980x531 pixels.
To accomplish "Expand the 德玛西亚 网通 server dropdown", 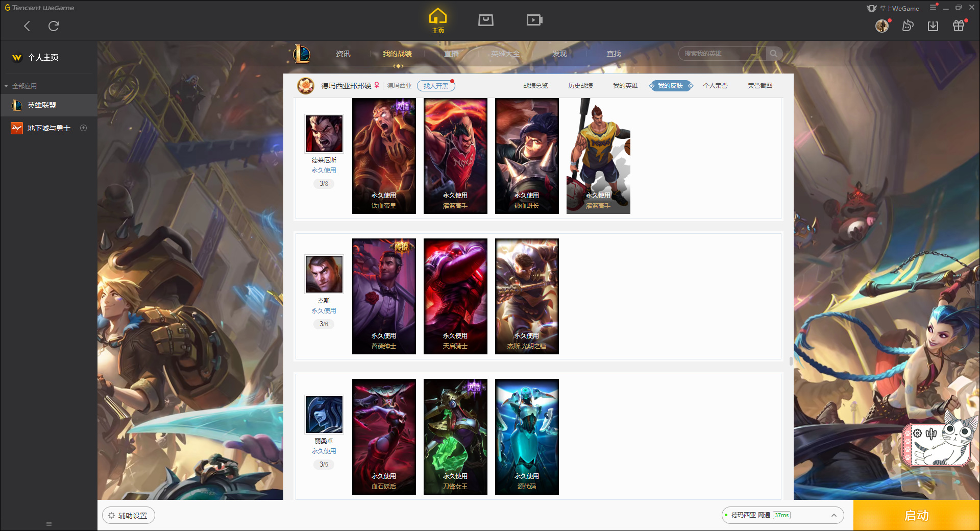I will point(782,515).
